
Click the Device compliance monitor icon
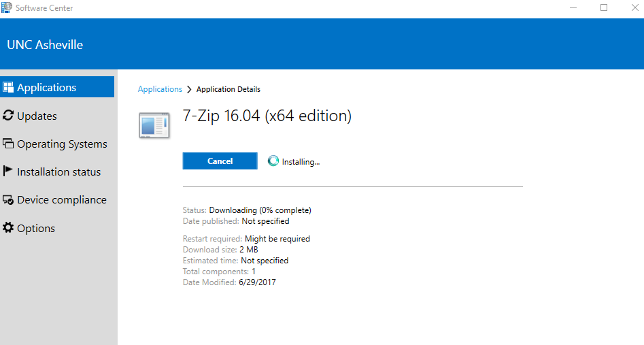click(8, 200)
